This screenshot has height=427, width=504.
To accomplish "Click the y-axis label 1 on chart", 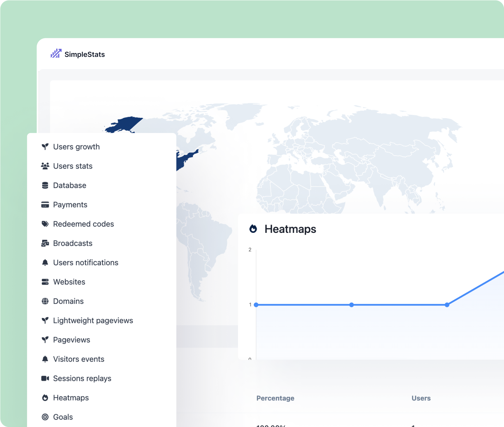I will (x=250, y=305).
